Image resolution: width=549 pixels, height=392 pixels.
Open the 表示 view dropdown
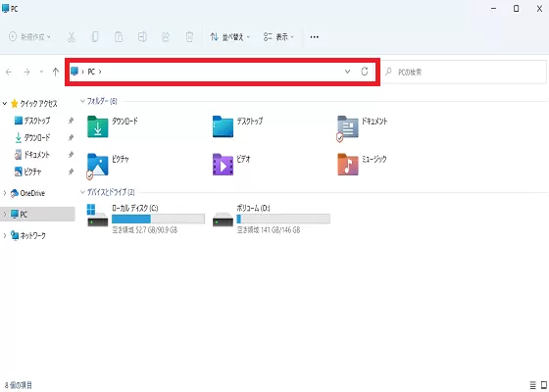[x=278, y=37]
